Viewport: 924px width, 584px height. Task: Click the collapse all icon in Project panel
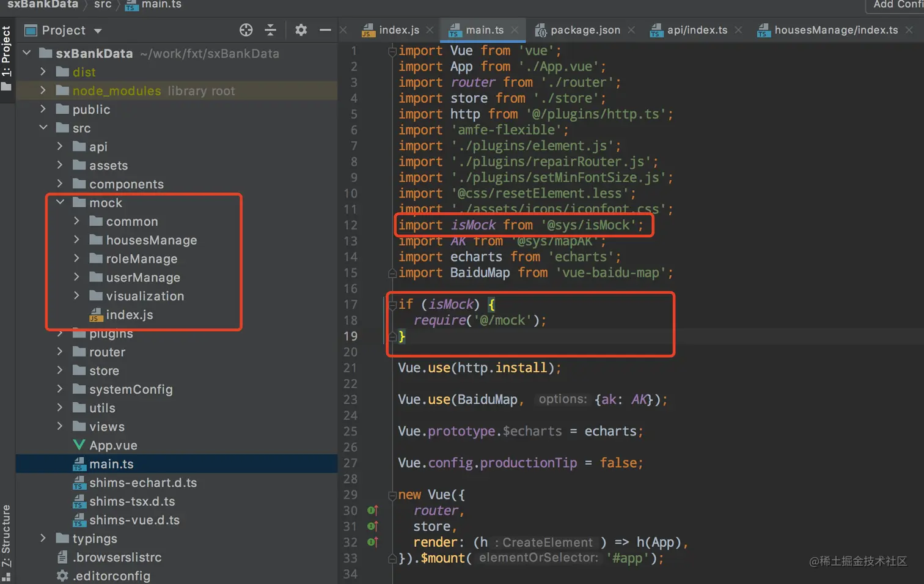271,30
